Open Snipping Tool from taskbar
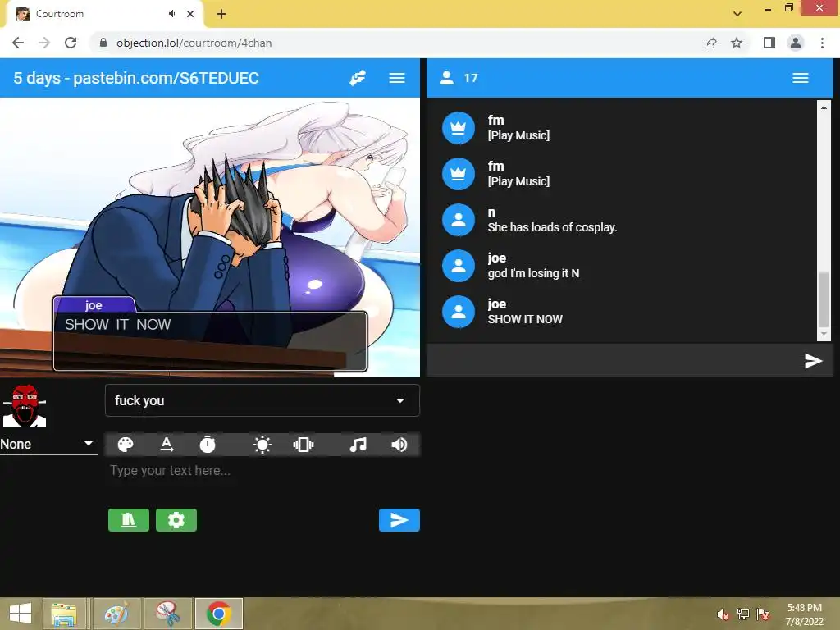 (167, 614)
